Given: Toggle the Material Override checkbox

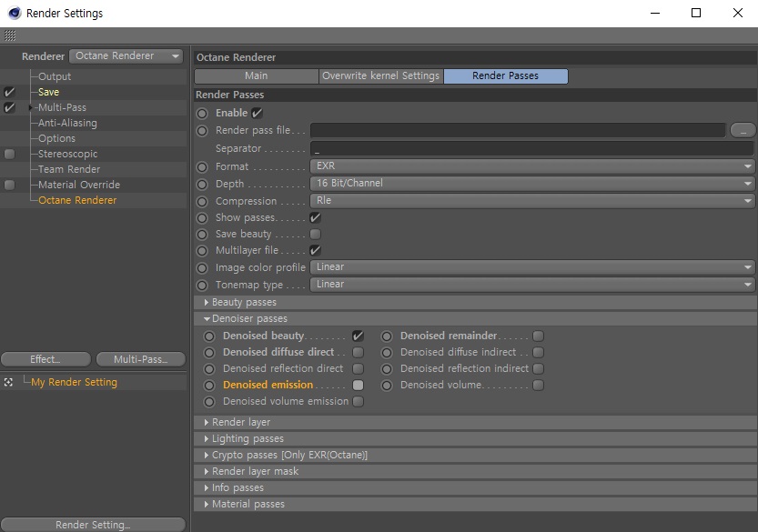Looking at the screenshot, I should [x=9, y=186].
